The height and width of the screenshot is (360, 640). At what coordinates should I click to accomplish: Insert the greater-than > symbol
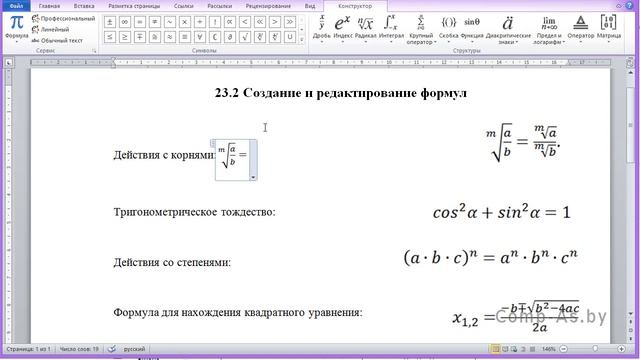[275, 22]
